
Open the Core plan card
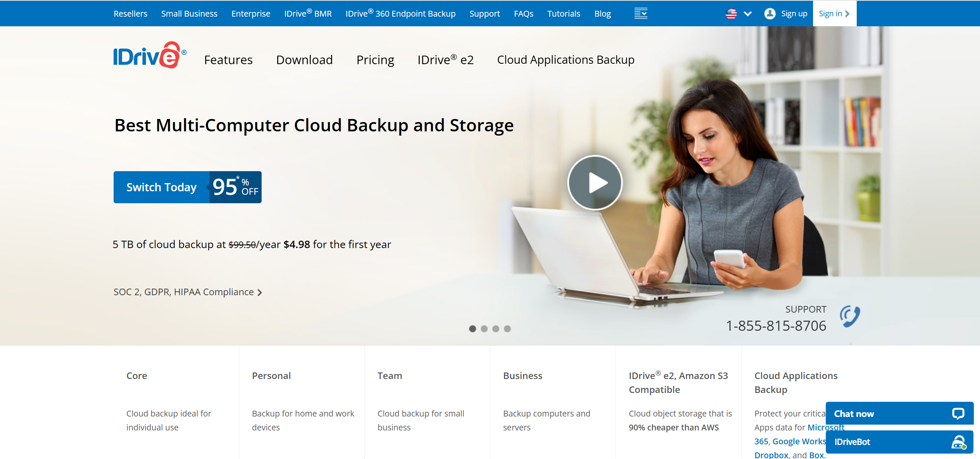pos(137,376)
